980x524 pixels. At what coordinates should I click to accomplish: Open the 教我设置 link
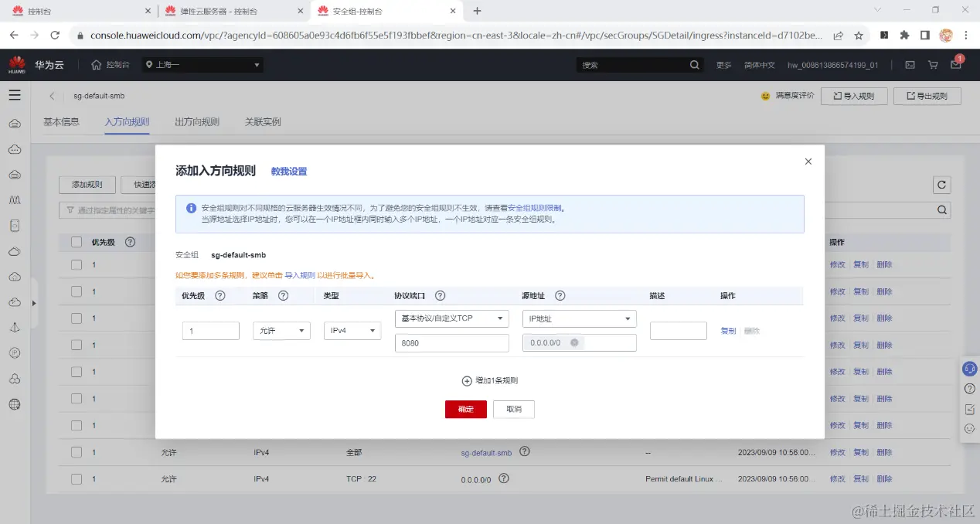289,172
